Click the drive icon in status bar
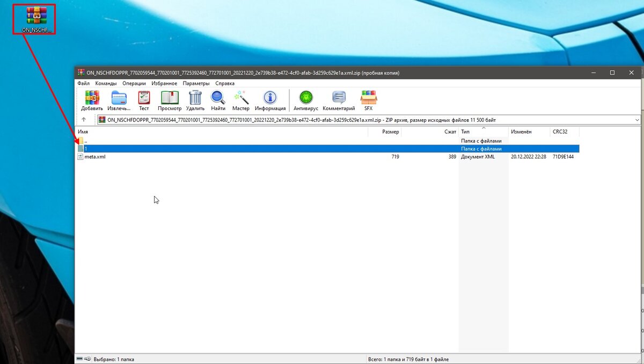This screenshot has width=644, height=364. point(79,359)
